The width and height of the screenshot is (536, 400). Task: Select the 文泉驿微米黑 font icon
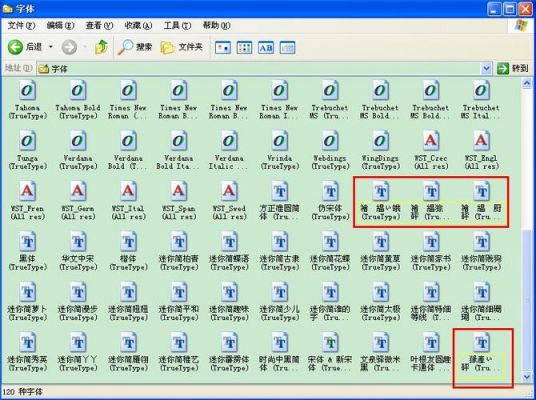(381, 343)
